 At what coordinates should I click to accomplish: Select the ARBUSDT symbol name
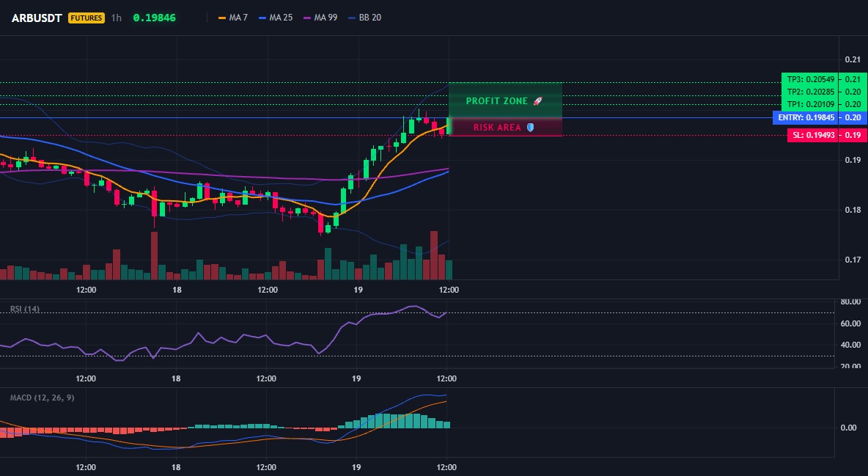37,18
